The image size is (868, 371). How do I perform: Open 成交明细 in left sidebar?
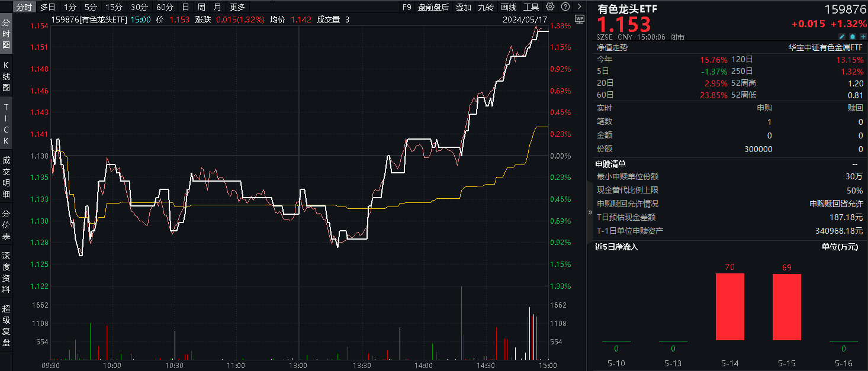pos(7,176)
